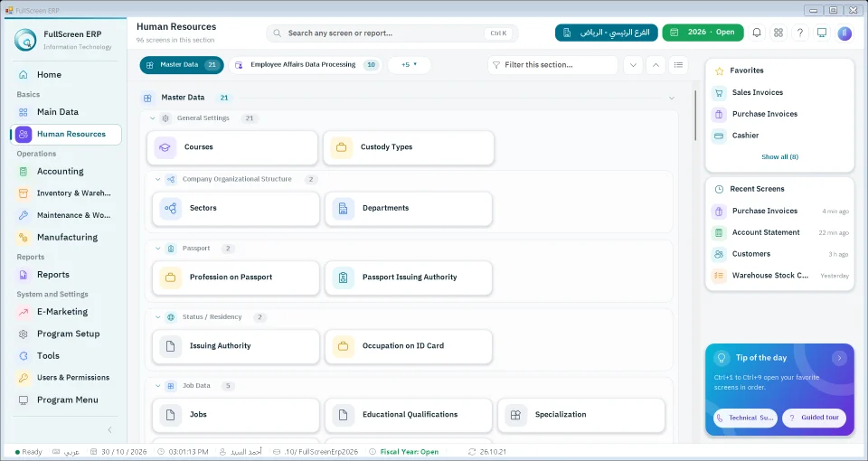Open the +5 more sections dropdown
868x461 pixels.
click(x=409, y=65)
